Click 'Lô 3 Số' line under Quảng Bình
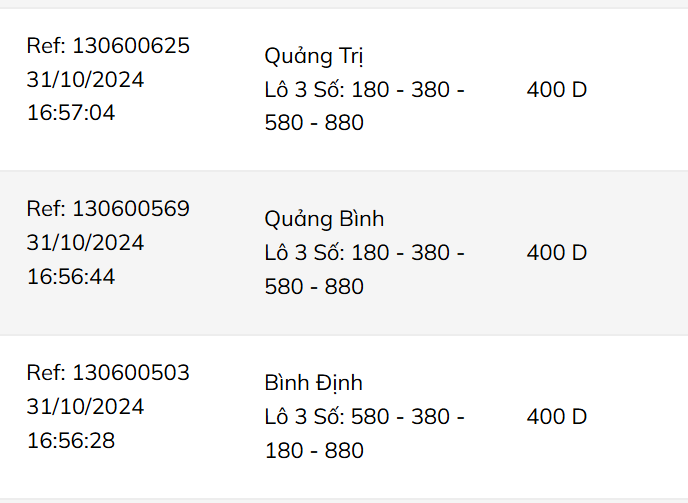 coord(364,253)
